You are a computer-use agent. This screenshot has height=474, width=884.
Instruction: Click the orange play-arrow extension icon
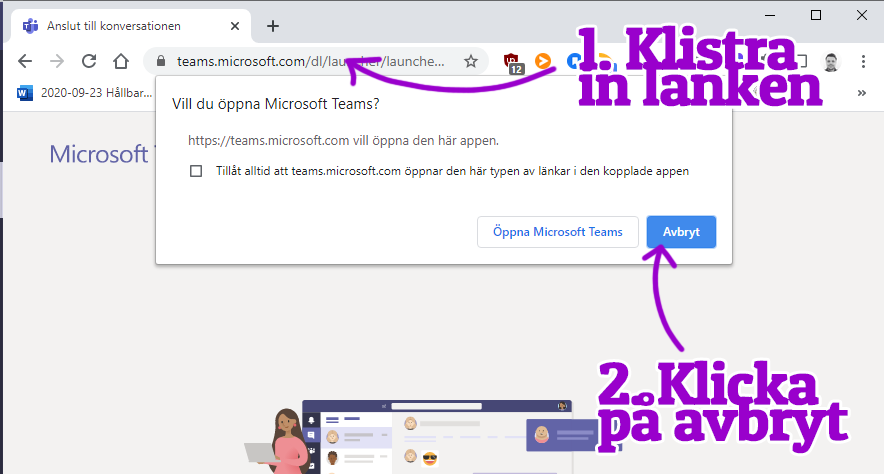[543, 61]
